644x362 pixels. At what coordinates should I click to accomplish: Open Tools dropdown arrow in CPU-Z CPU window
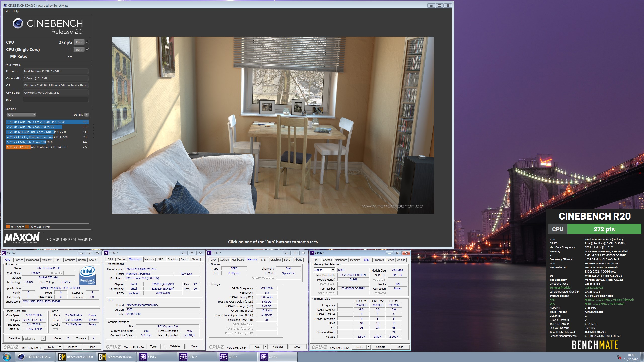point(60,347)
